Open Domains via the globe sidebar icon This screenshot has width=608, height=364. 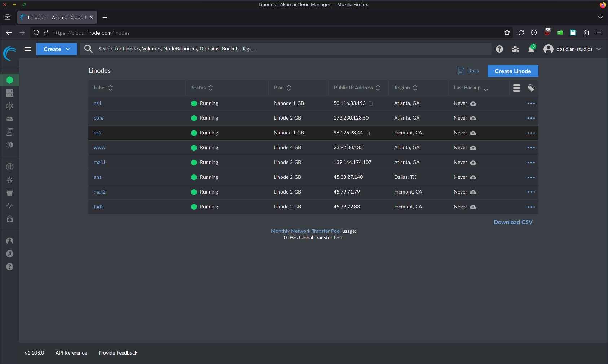[10, 167]
